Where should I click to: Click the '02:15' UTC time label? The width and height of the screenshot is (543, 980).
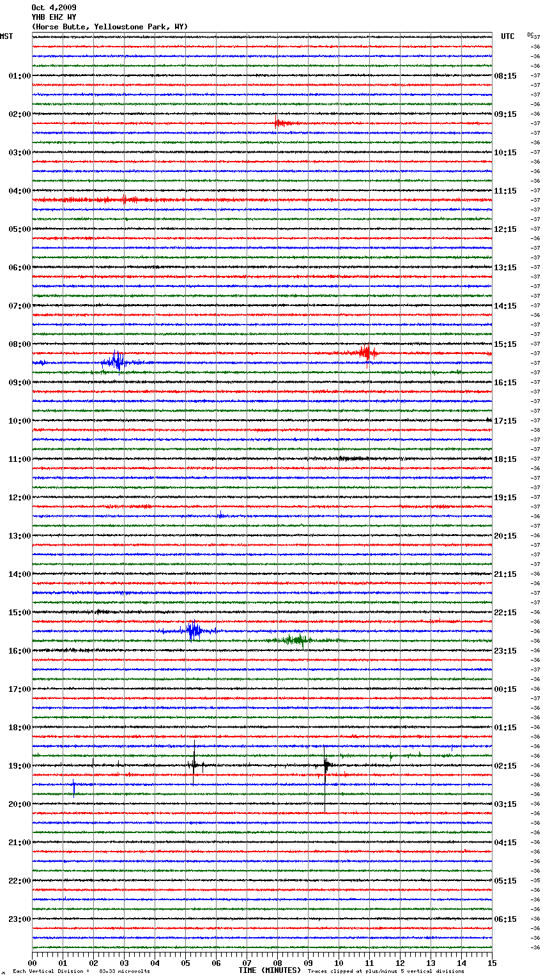pos(505,766)
